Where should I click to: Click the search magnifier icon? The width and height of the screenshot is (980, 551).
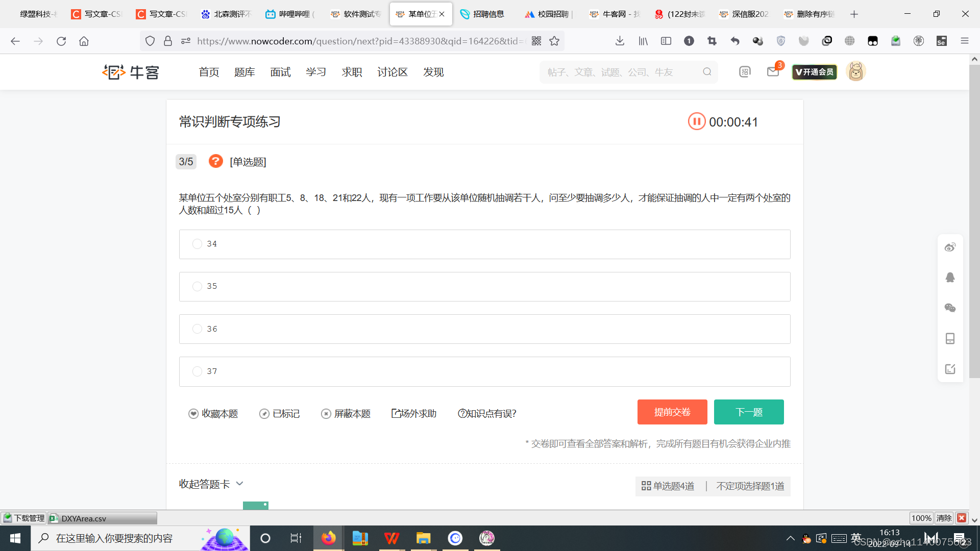707,71
